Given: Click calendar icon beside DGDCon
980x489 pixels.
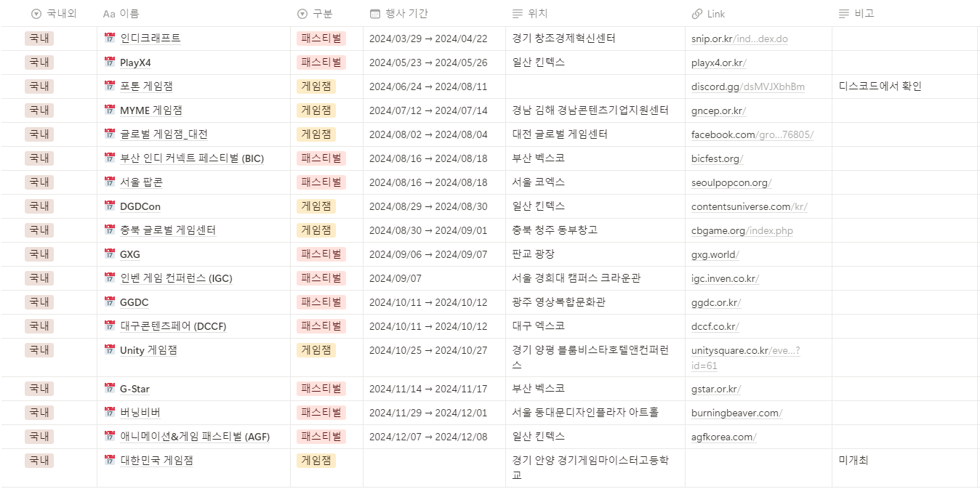Looking at the screenshot, I should tap(110, 206).
